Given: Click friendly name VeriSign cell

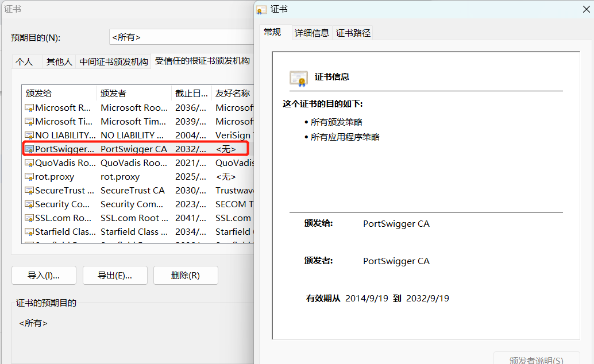Looking at the screenshot, I should point(234,135).
